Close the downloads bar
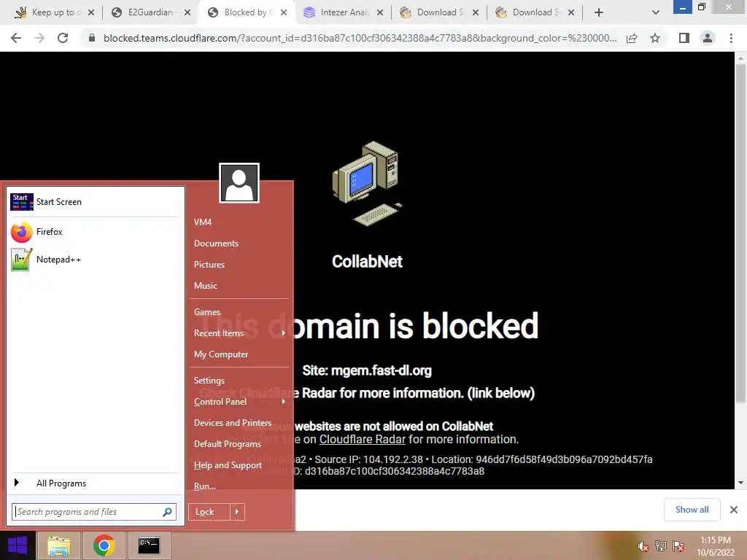 pyautogui.click(x=734, y=510)
